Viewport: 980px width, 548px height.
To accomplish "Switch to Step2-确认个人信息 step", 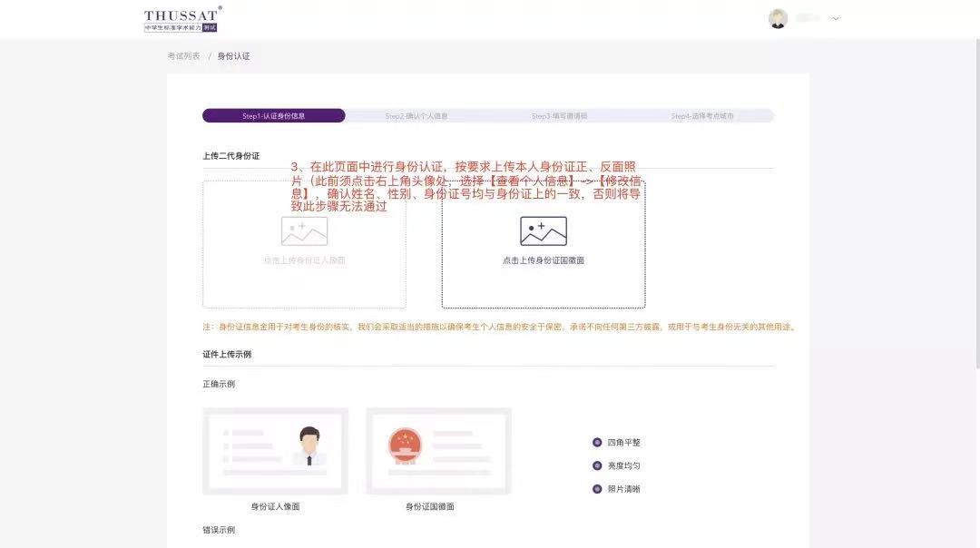I will 416,115.
